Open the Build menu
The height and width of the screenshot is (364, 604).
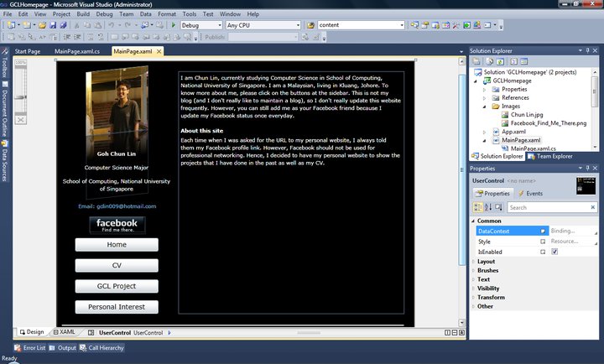tap(84, 14)
